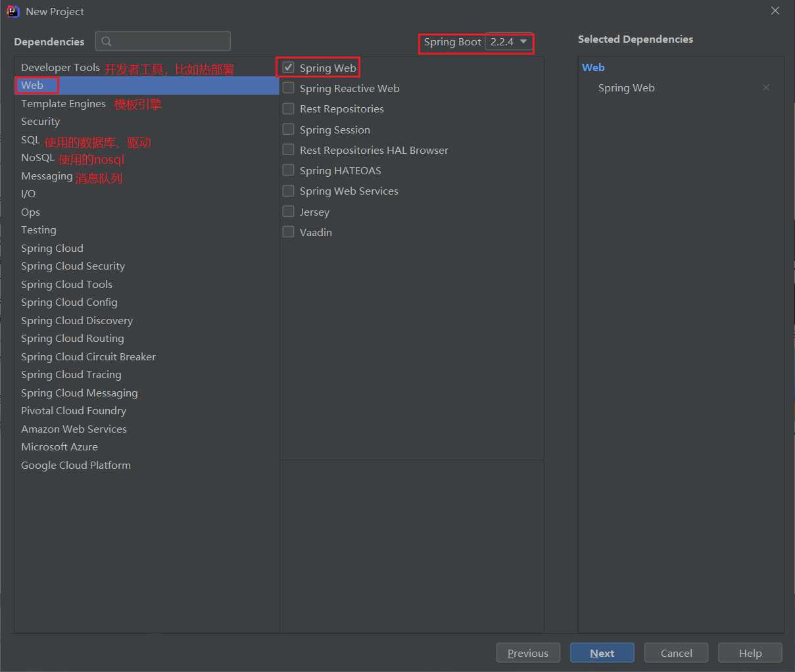Select Spring Cloud Tools category
This screenshot has height=672, width=795.
pyautogui.click(x=147, y=285)
